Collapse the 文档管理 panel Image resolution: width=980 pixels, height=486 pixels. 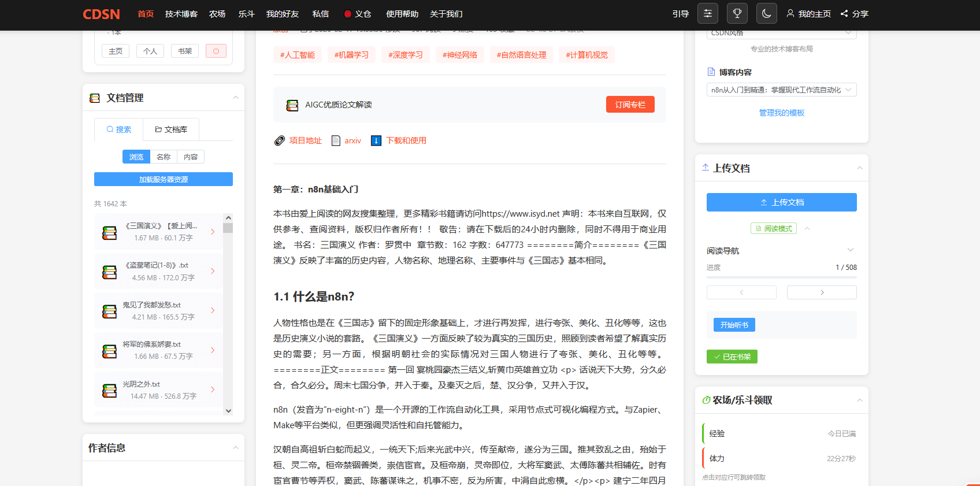236,98
